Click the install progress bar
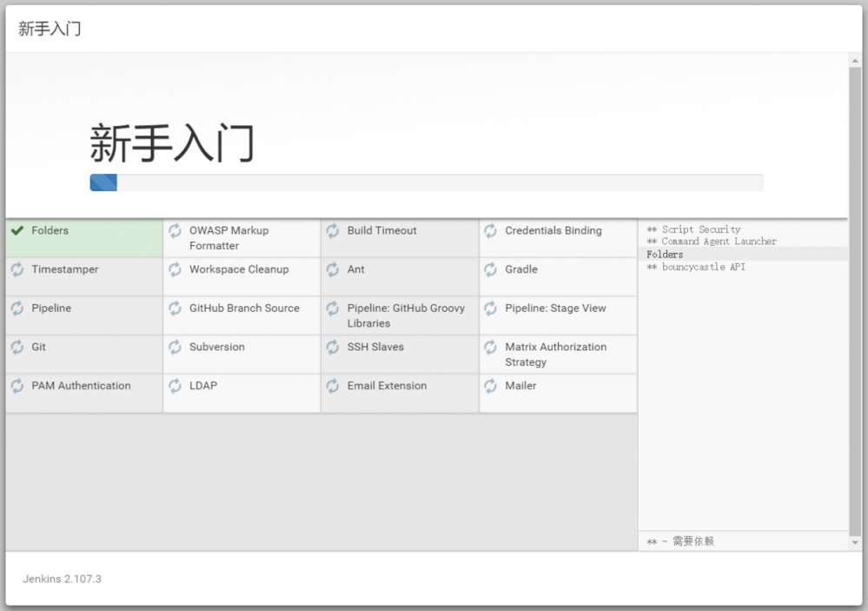This screenshot has height=611, width=868. pyautogui.click(x=426, y=183)
